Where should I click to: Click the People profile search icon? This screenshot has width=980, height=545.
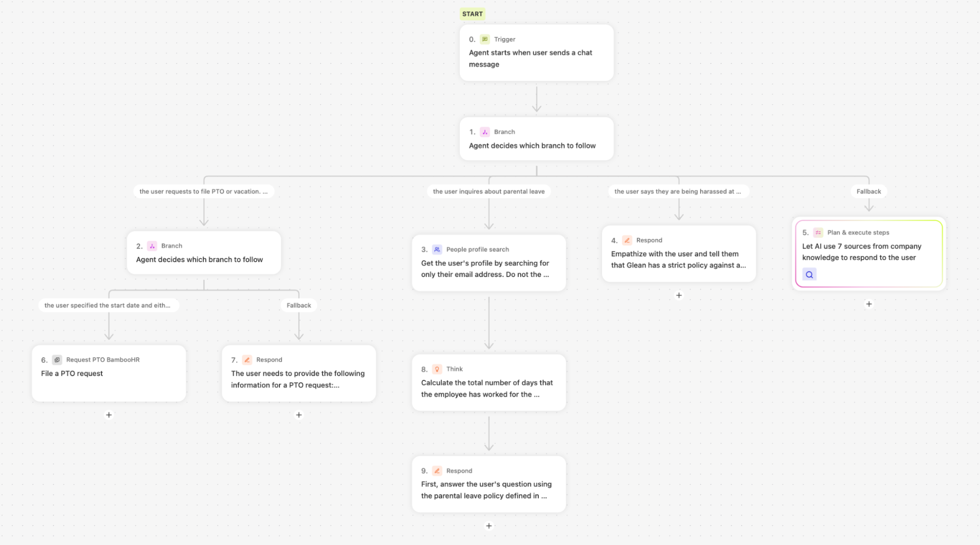coord(437,249)
